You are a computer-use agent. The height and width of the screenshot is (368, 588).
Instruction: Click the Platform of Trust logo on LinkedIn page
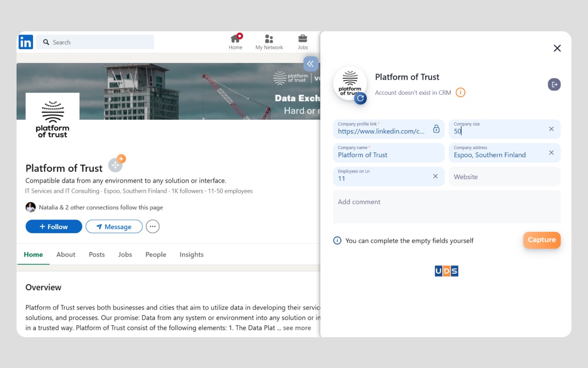[52, 120]
